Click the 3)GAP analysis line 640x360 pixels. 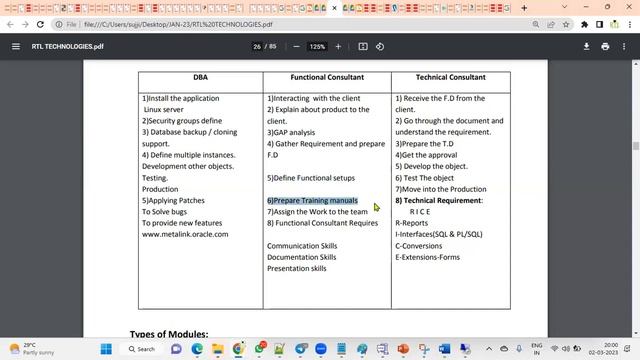coord(291,132)
